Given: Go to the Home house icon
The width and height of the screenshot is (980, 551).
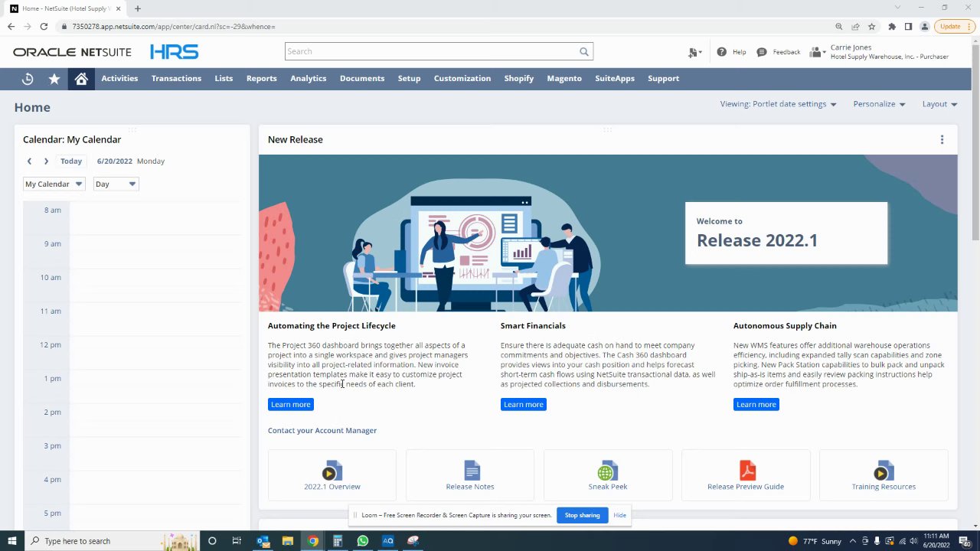Looking at the screenshot, I should pos(81,79).
